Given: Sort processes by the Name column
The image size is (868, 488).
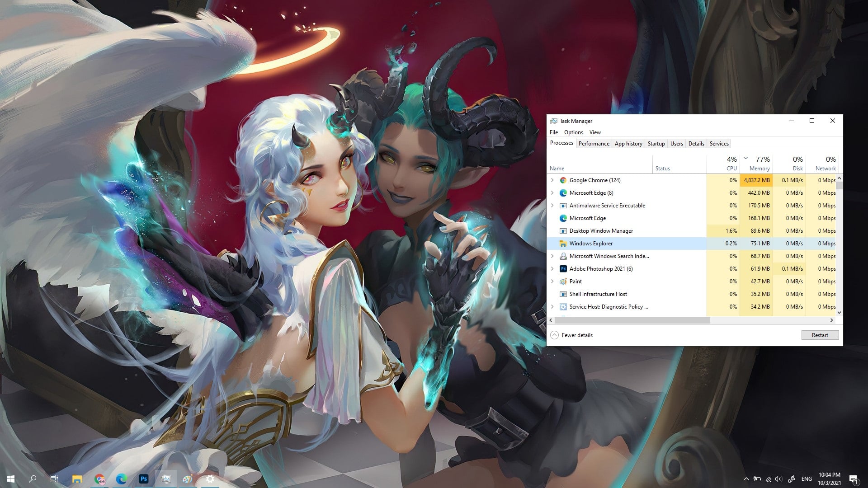Looking at the screenshot, I should pyautogui.click(x=600, y=164).
